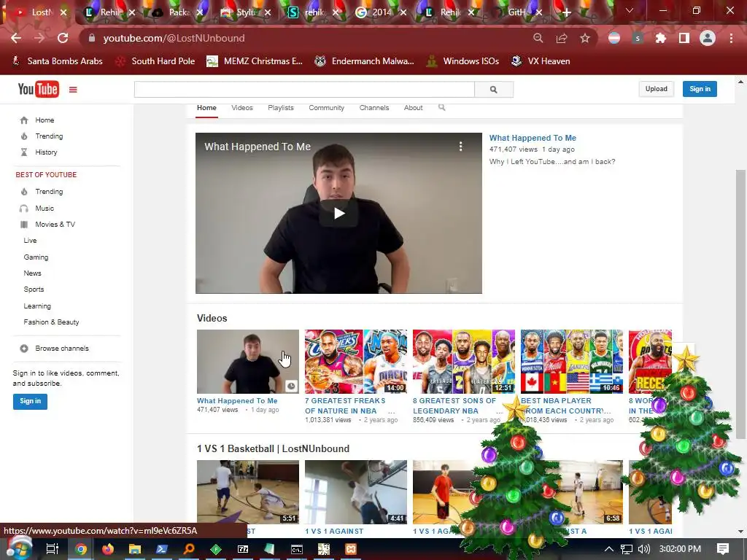747x560 pixels.
Task: Switch to the Channels tab
Action: tap(374, 108)
